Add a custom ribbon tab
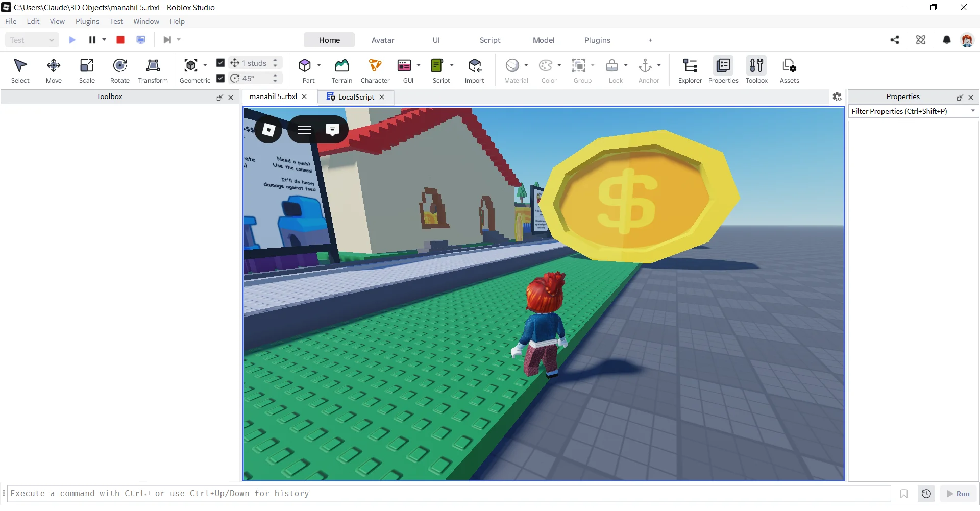This screenshot has width=980, height=511. tap(650, 40)
